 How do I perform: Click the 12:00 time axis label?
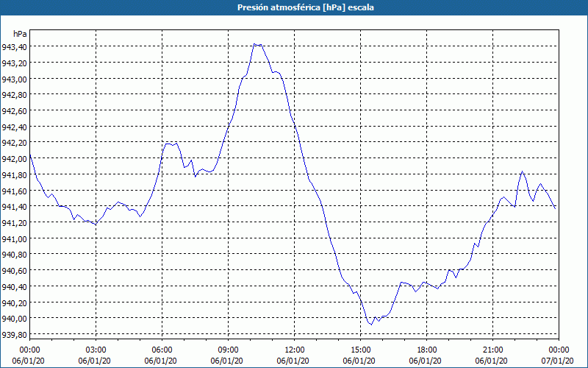pos(295,350)
